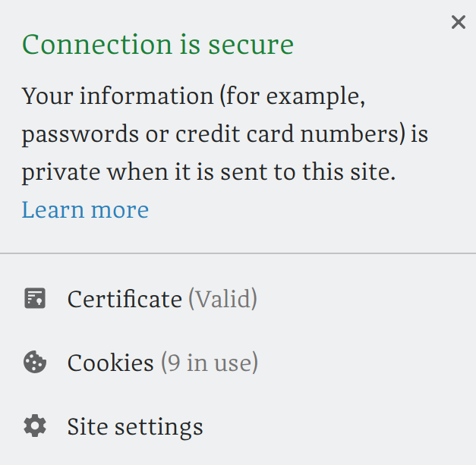Screen dimensions: 476x465
Task: Open the Cookies entry
Action: pos(238,362)
